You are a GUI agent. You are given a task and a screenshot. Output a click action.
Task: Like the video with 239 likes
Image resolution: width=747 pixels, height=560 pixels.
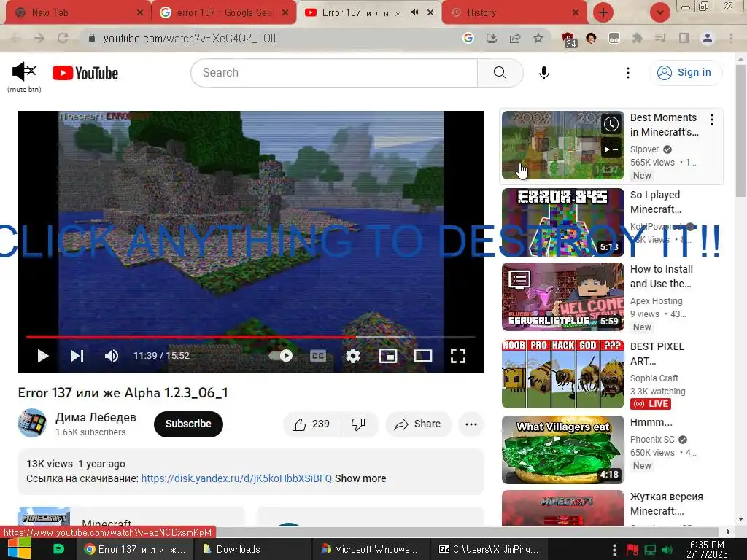tap(311, 424)
